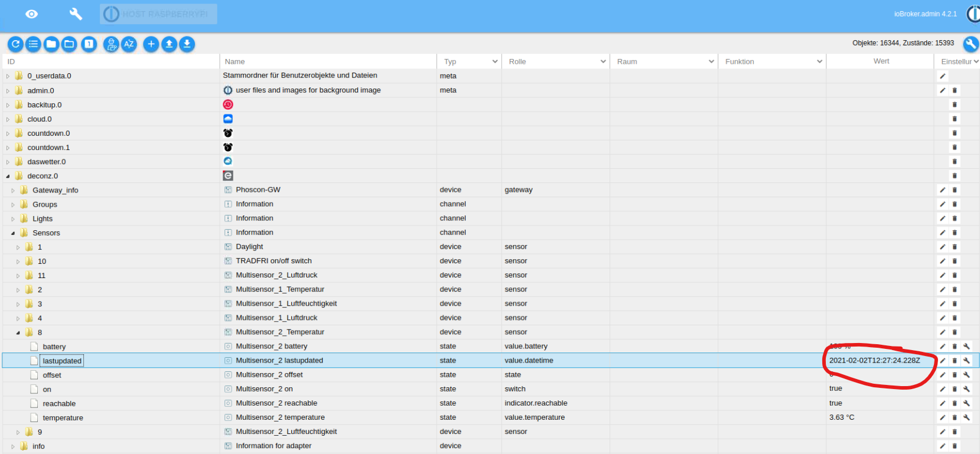The image size is (980, 454).
Task: Click the 3.63 °C temperature value
Action: point(842,417)
